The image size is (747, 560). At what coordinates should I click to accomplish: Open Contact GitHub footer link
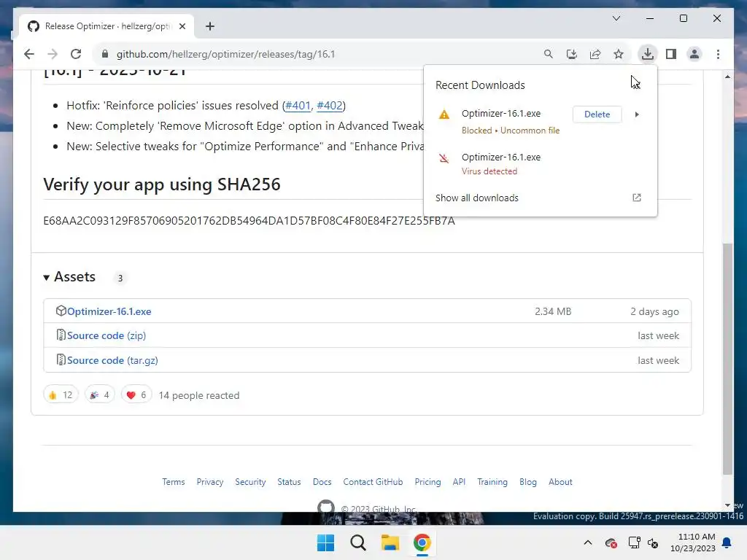(x=373, y=482)
